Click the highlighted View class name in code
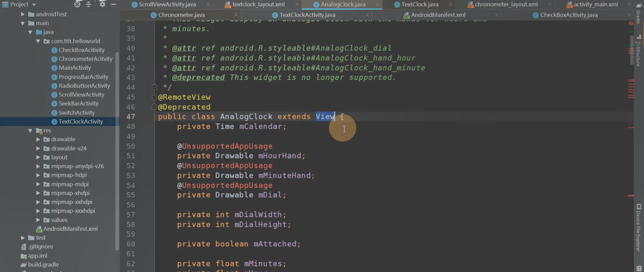Viewport: 644px width, 272px height. pyautogui.click(x=325, y=117)
